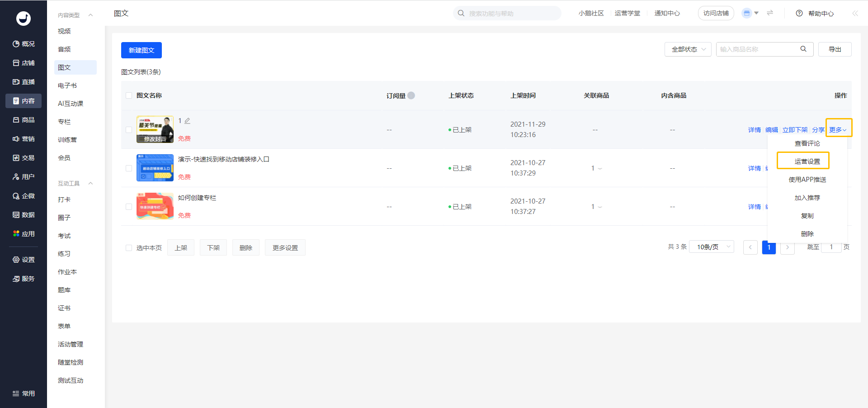This screenshot has height=408, width=868.
Task: Enable the 选中本页 checkbox
Action: tap(129, 248)
